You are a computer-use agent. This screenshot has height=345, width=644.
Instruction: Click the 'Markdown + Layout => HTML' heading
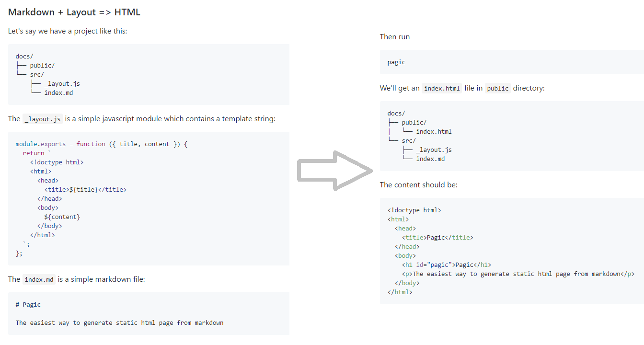(x=74, y=12)
